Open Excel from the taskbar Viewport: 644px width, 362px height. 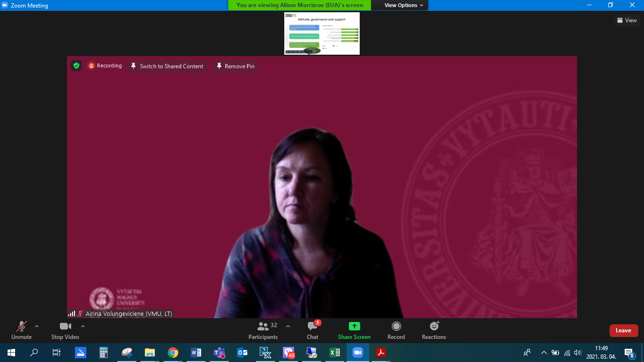[x=334, y=353]
